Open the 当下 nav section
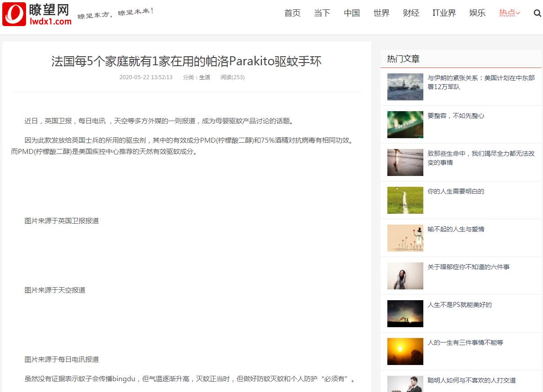Screen dimensions: 543x392 322,13
